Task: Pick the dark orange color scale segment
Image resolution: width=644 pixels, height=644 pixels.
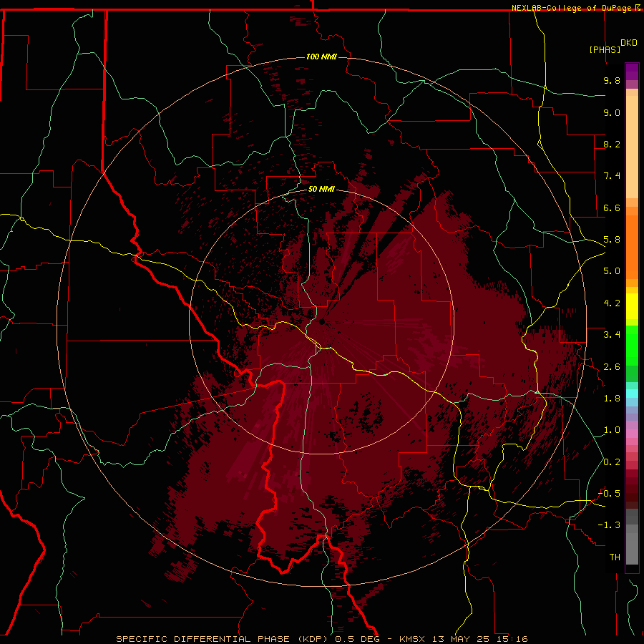Action: coord(632,248)
